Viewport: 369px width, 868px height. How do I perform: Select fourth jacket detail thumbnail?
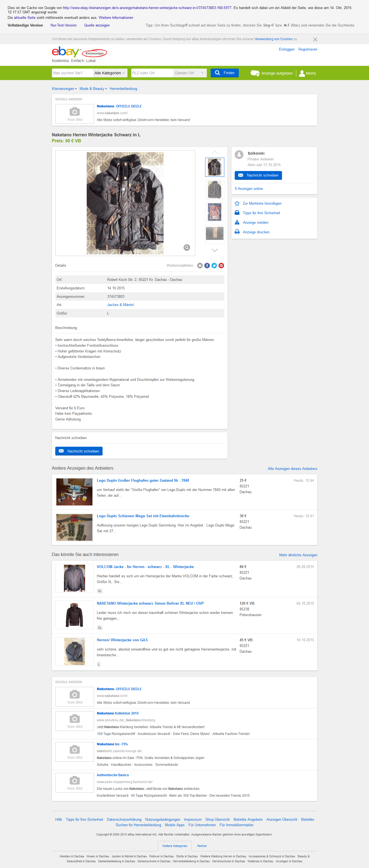[214, 234]
